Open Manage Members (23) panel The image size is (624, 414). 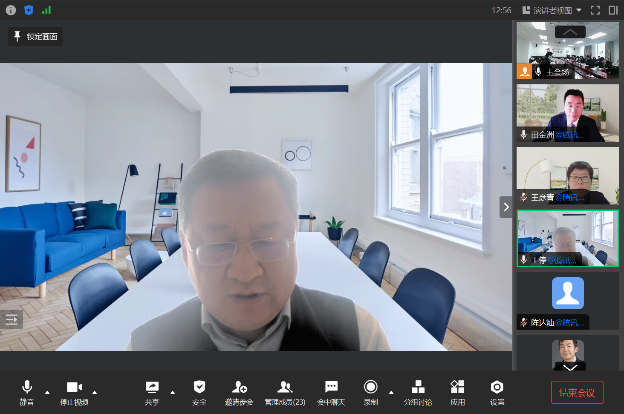pos(285,387)
